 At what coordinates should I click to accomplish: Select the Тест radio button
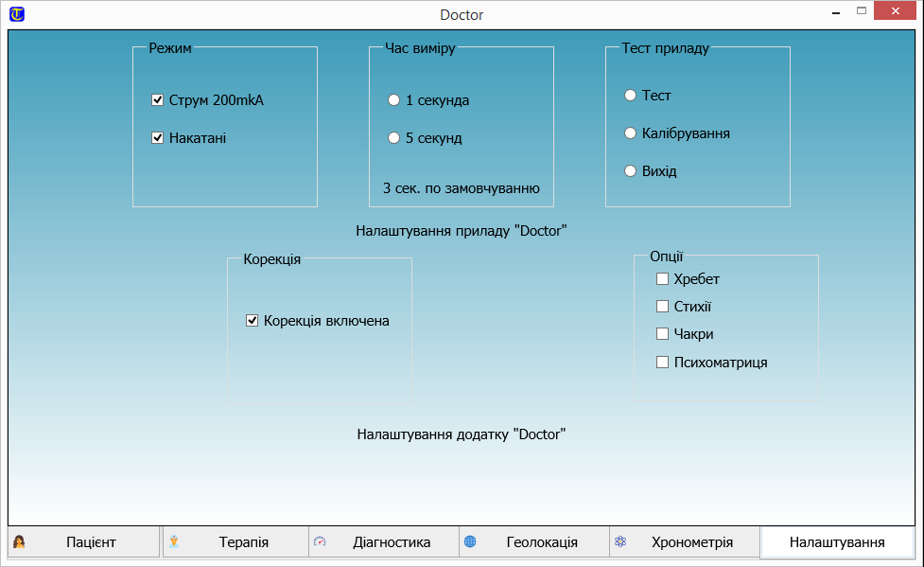coord(631,96)
